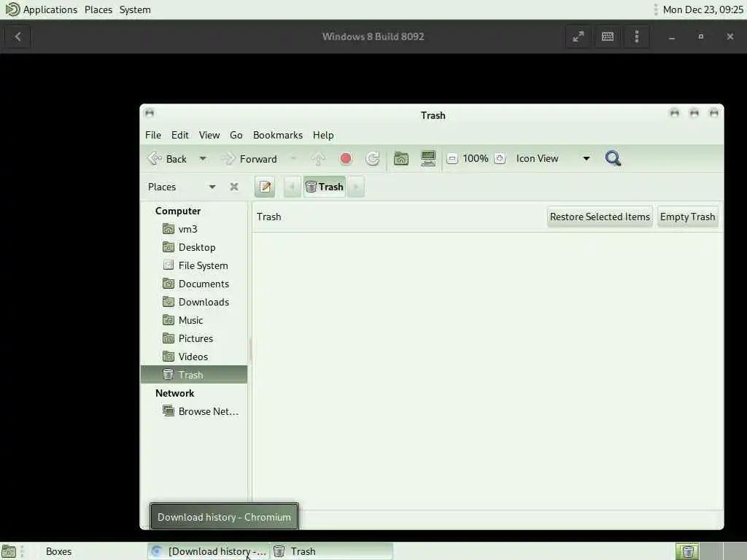Open the File menu
Image resolution: width=747 pixels, height=560 pixels.
click(x=153, y=135)
